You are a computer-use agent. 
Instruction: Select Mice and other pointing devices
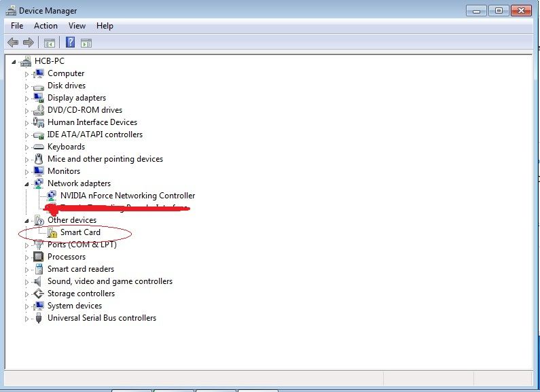[105, 159]
